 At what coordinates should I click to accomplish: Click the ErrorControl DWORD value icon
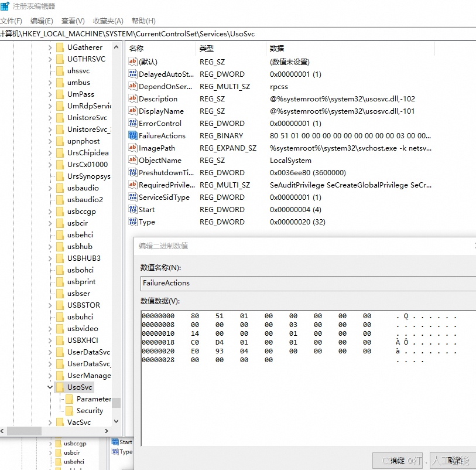pos(133,123)
